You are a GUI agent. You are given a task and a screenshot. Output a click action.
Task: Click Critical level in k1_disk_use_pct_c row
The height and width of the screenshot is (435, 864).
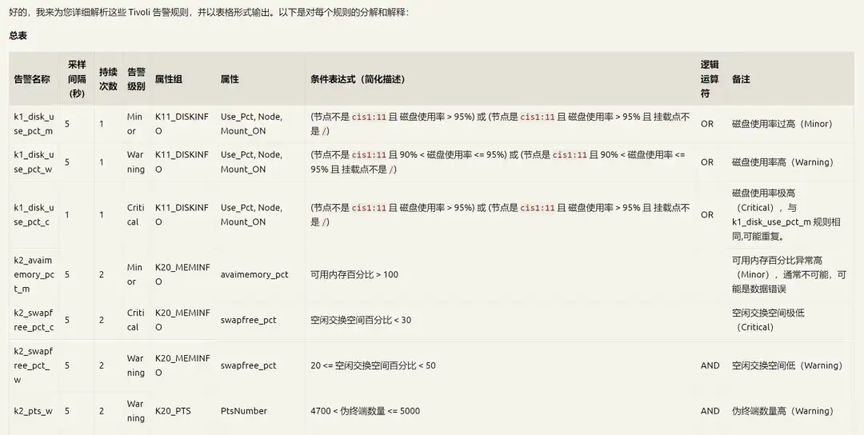pyautogui.click(x=136, y=215)
